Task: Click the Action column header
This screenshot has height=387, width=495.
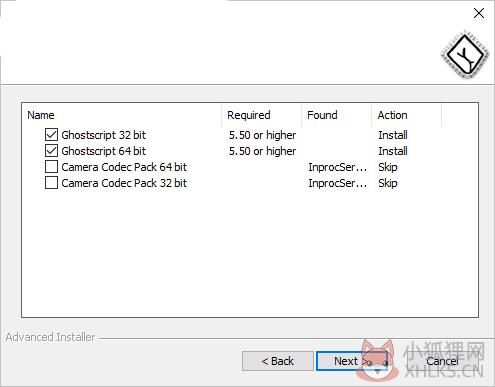Action: pyautogui.click(x=406, y=115)
